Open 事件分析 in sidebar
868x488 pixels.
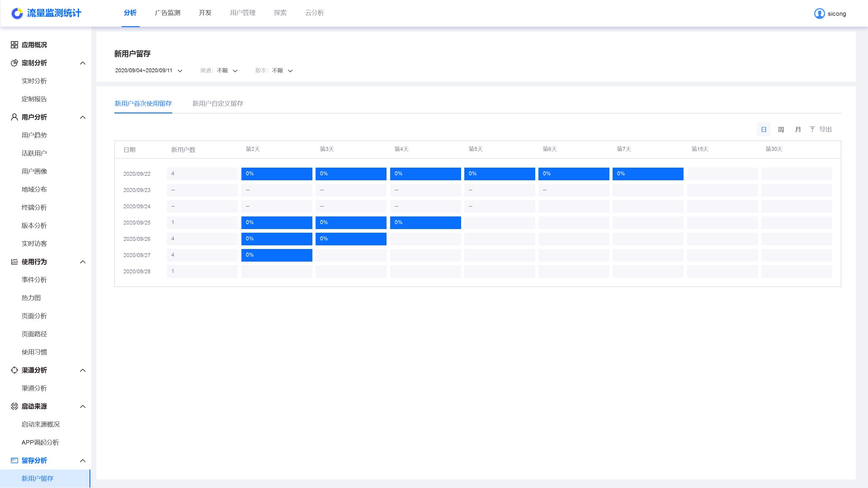[x=34, y=280]
